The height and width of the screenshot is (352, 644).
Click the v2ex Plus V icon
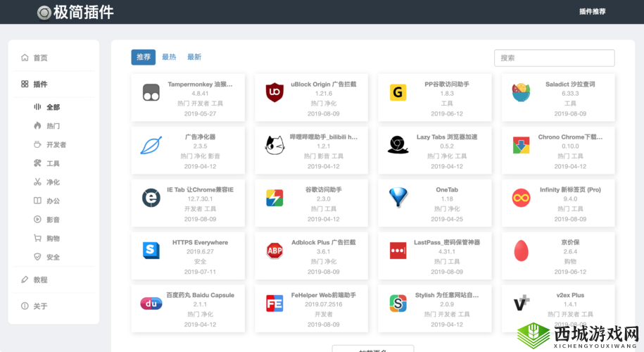point(522,303)
